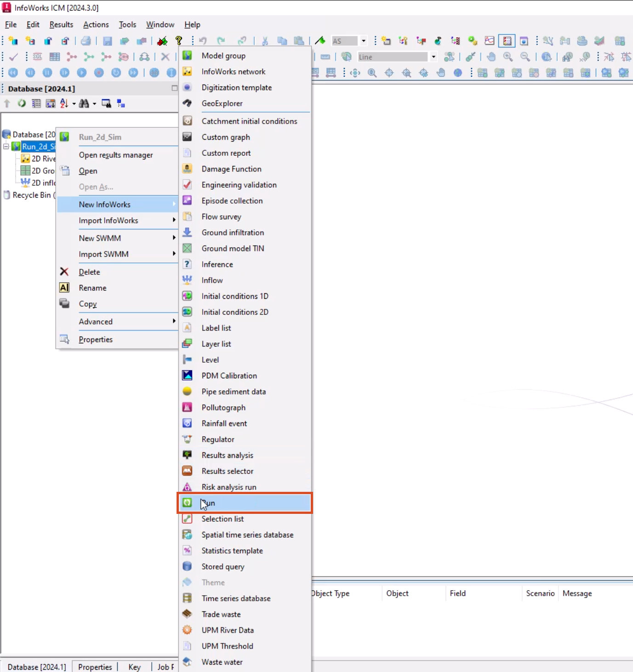Choose Inflow from the submenu
Screen dimensions: 633x672
245,280
